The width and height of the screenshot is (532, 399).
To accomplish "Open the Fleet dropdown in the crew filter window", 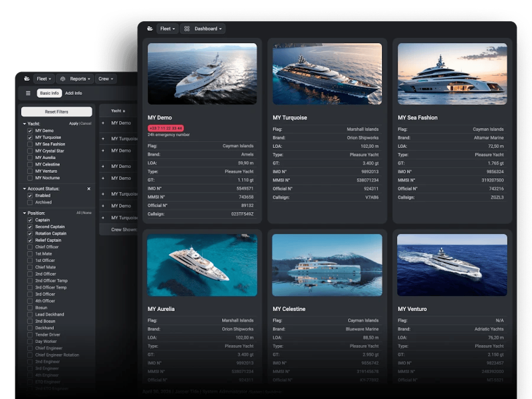I will tap(44, 79).
